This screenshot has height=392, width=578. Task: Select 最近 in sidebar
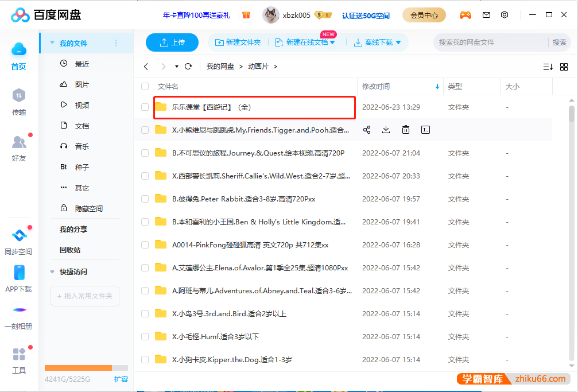pos(82,64)
